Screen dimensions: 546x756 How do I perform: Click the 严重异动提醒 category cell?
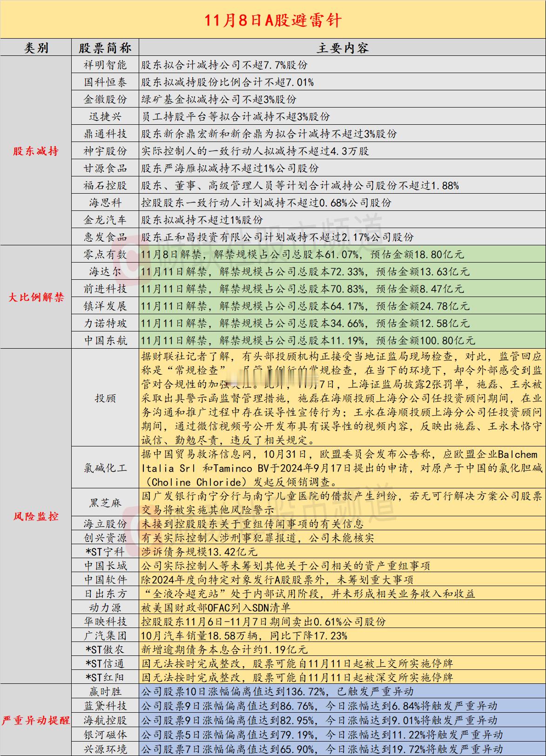tap(36, 720)
